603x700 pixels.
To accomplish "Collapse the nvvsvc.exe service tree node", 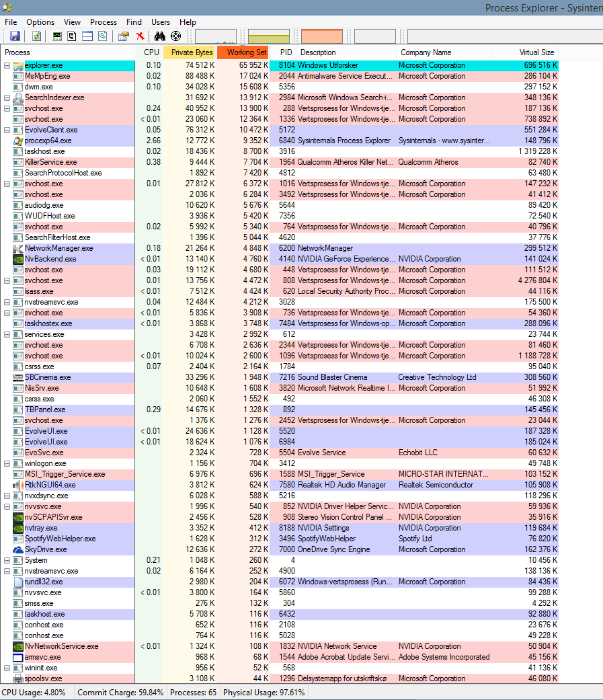I will pos(7,507).
